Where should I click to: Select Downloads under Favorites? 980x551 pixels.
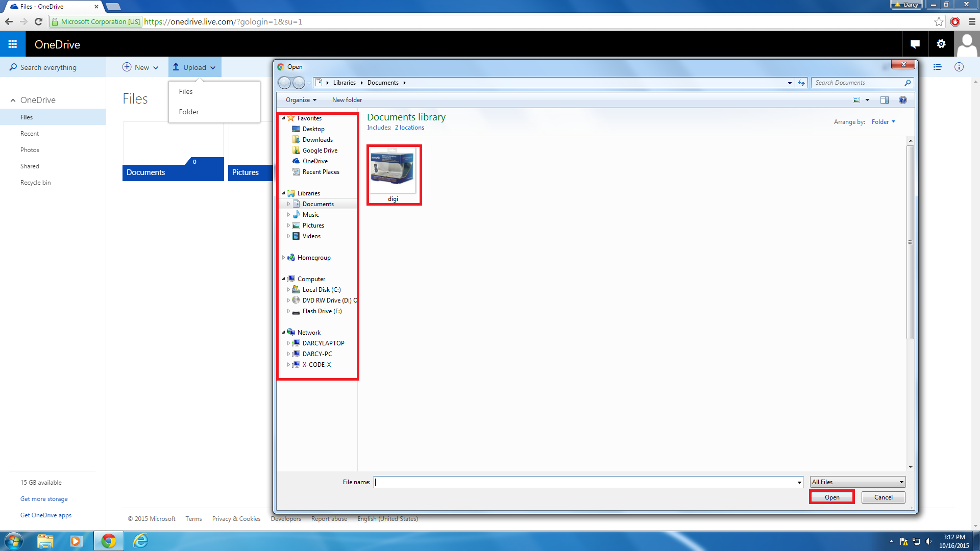pos(317,140)
